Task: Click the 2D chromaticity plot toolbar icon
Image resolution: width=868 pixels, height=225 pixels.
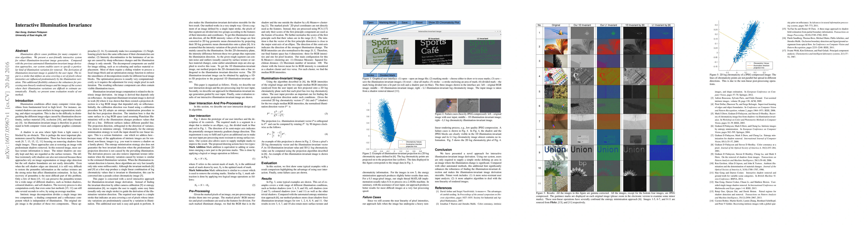Action: [x=374, y=34]
